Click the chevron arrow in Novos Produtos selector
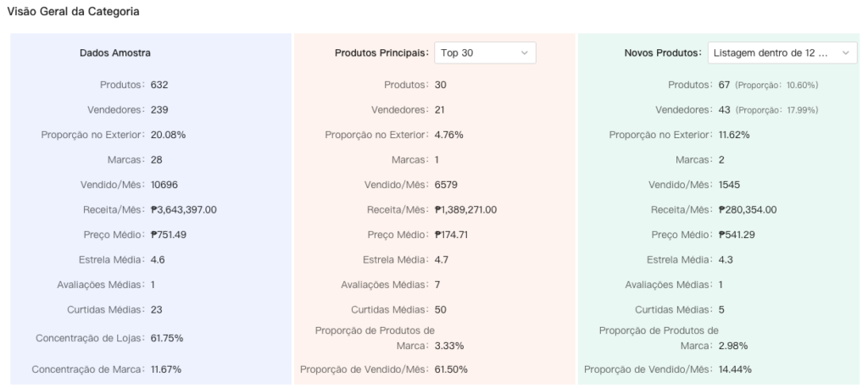868x388 pixels. [845, 53]
